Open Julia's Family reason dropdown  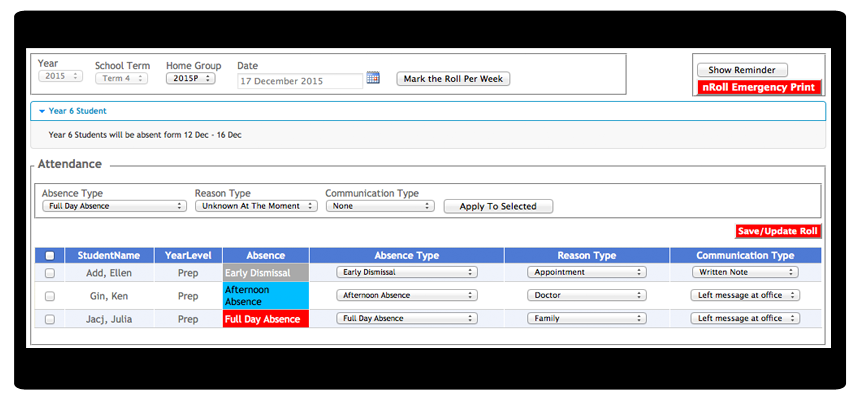coord(586,318)
